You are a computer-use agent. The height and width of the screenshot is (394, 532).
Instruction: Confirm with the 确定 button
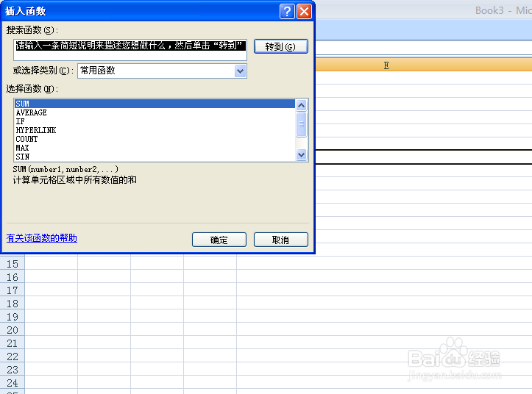point(219,240)
